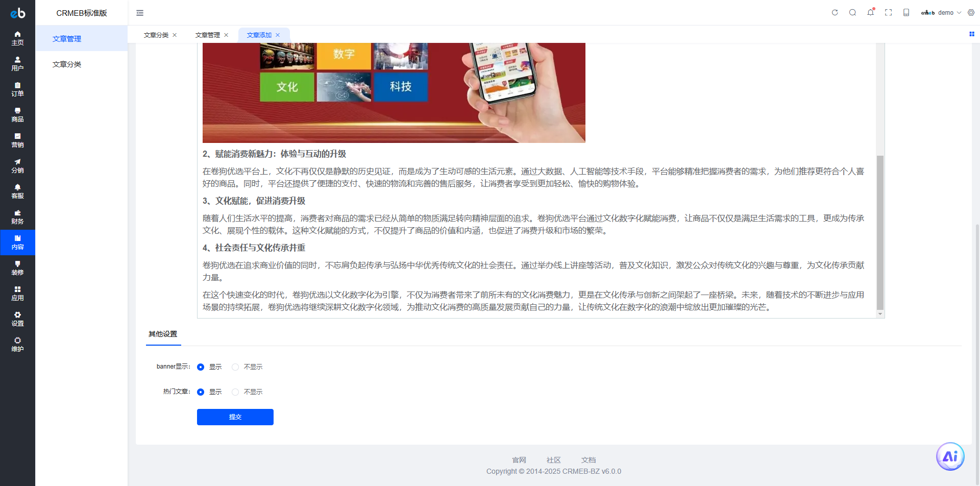Image resolution: width=980 pixels, height=486 pixels.
Task: Click the heading 4、社会责任与文化传承并重
Action: pyautogui.click(x=254, y=248)
